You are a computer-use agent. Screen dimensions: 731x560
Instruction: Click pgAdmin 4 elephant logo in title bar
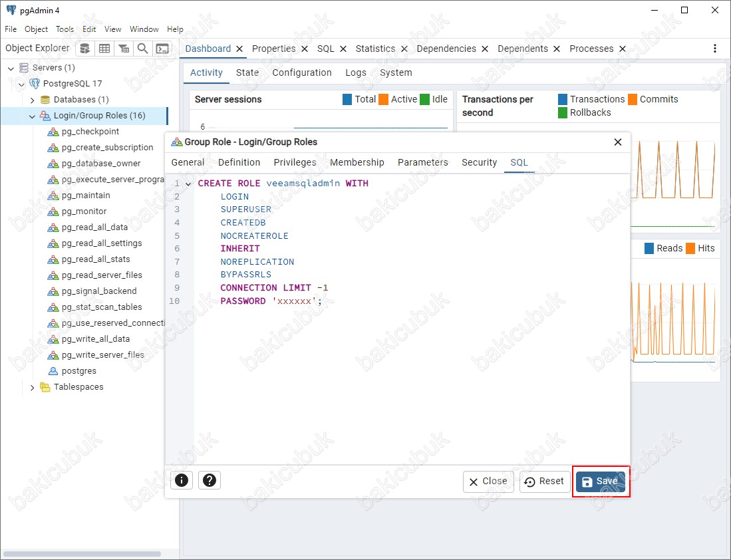click(11, 10)
